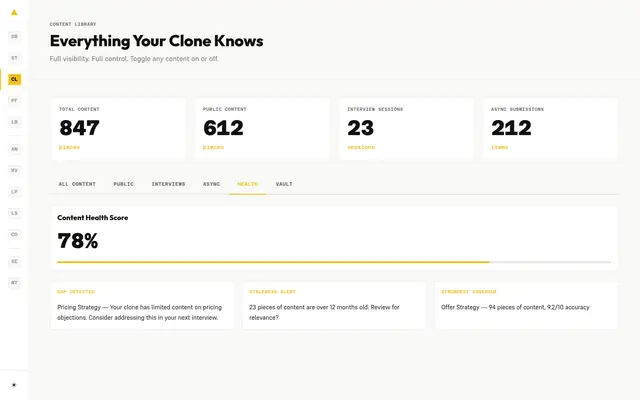Open the LP sidebar item
This screenshot has width=640, height=400.
14,192
